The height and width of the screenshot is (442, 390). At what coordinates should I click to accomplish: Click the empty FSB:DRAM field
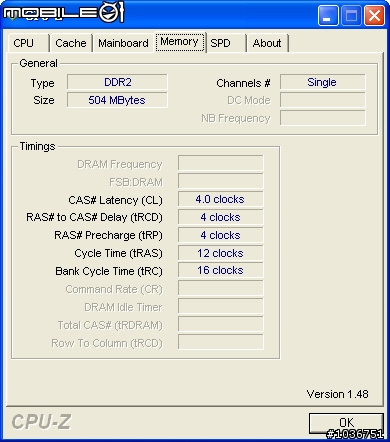pyautogui.click(x=221, y=181)
